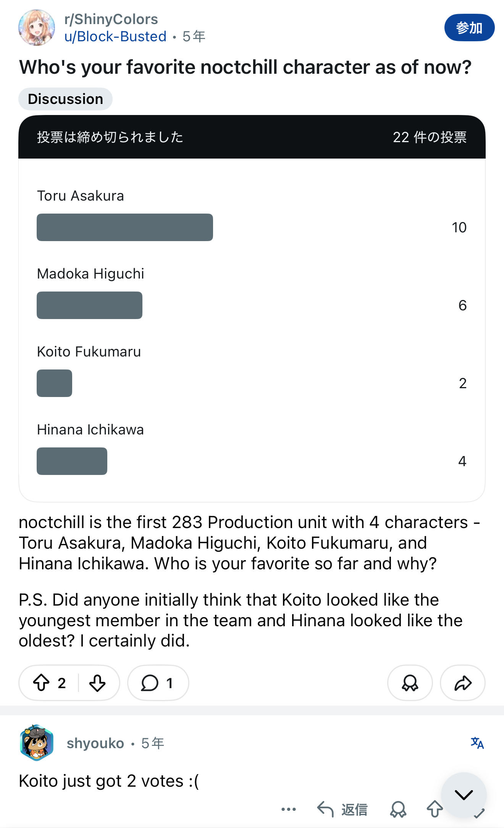Upvote shyouko's comment
This screenshot has height=828, width=504.
[434, 809]
